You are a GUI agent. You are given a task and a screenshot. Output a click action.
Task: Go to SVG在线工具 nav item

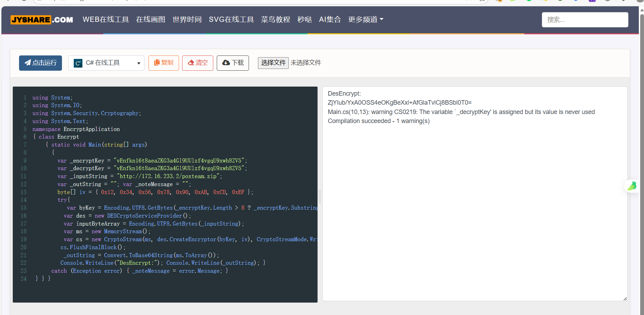(231, 20)
